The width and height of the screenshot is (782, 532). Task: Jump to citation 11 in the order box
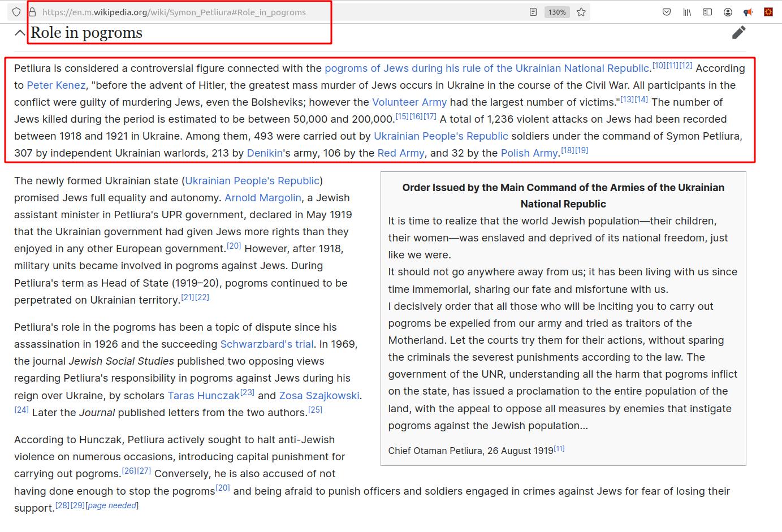[x=559, y=449]
